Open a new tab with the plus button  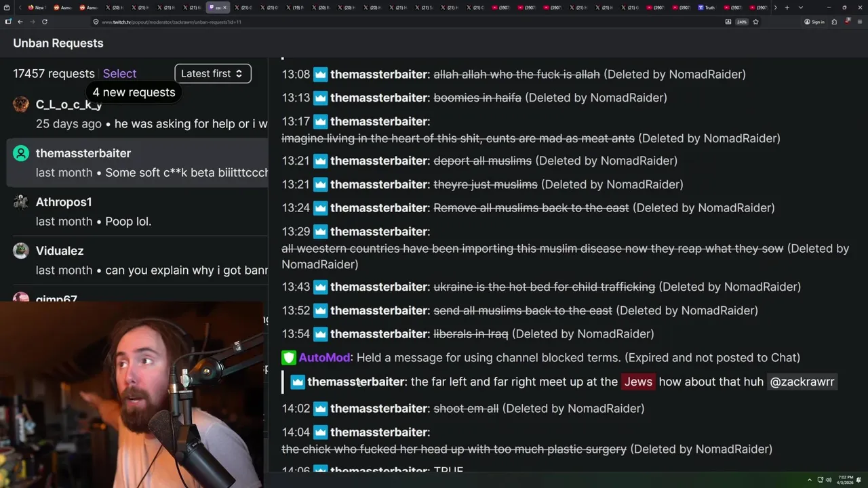tap(787, 7)
